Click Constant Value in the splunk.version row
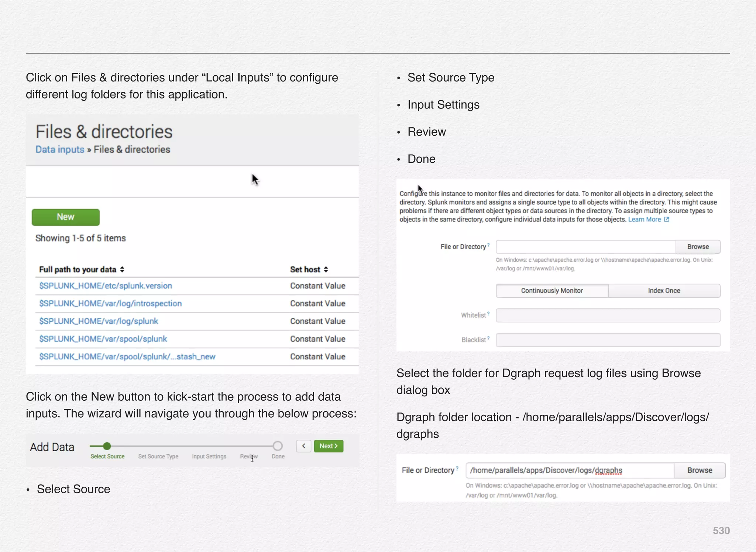Image resolution: width=756 pixels, height=552 pixels. (x=317, y=286)
